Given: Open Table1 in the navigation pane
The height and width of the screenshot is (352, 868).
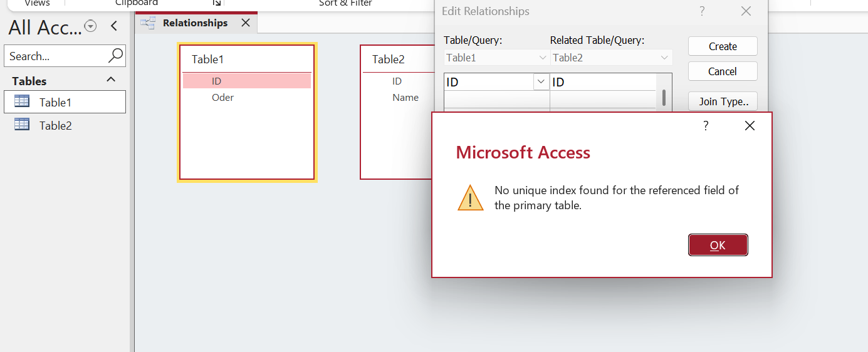Looking at the screenshot, I should pos(65,102).
